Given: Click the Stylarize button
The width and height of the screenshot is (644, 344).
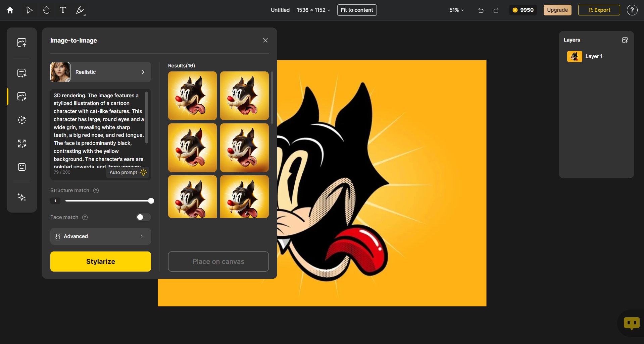Looking at the screenshot, I should [101, 262].
